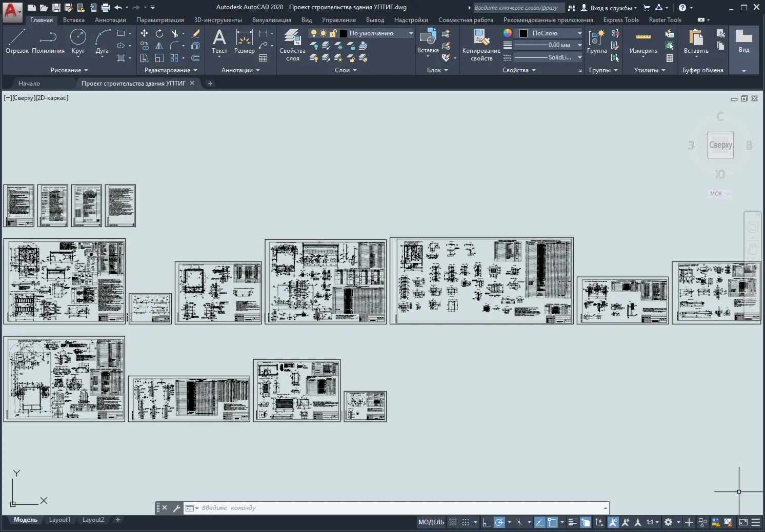This screenshot has width=765, height=532.
Task: Click the МСК coordinate system button
Action: coord(719,194)
